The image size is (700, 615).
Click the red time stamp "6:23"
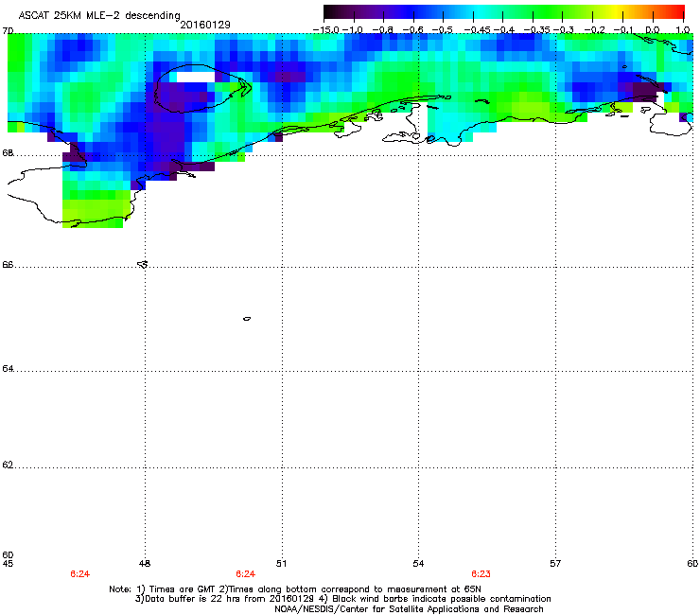(481, 574)
